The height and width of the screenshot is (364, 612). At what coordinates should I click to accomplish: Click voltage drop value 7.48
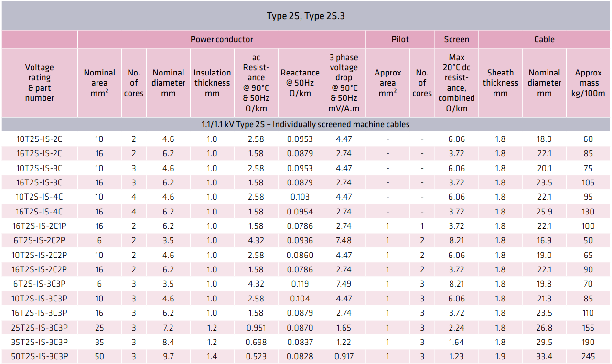344,240
